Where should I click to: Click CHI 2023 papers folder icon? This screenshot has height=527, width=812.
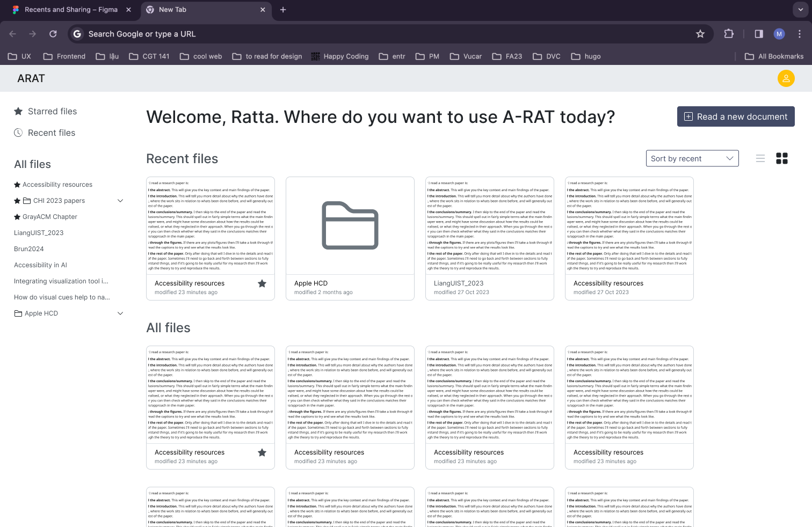pos(27,201)
